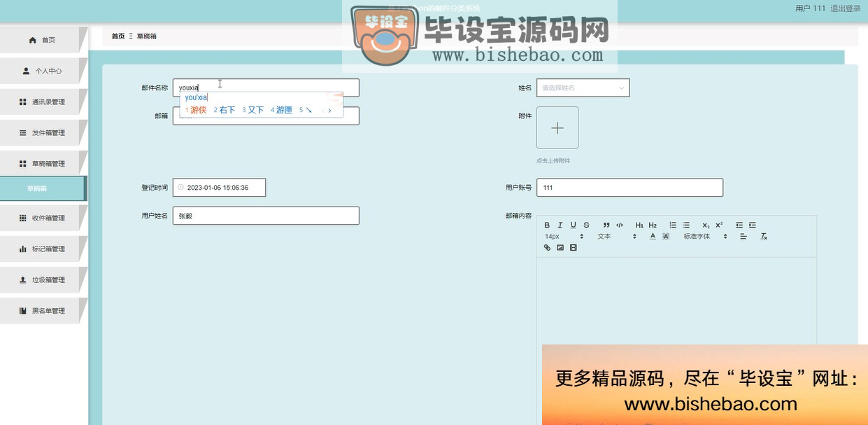Expand the 请选择姓名 name dropdown
Screen dimensions: 868x425
(x=583, y=88)
